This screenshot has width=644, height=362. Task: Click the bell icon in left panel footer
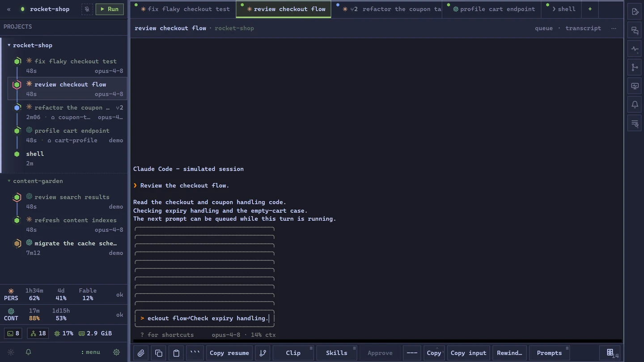tap(28, 352)
